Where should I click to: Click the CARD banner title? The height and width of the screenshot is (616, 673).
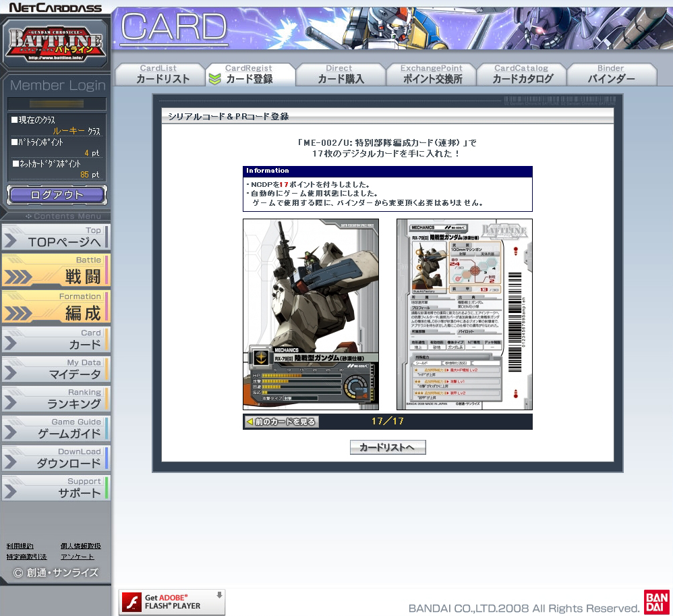(174, 28)
